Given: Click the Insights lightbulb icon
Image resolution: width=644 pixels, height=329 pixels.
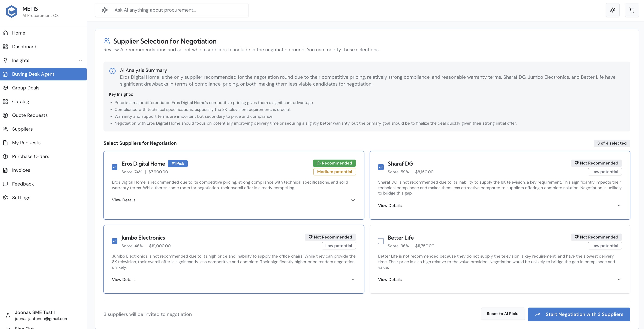Looking at the screenshot, I should click(5, 60).
